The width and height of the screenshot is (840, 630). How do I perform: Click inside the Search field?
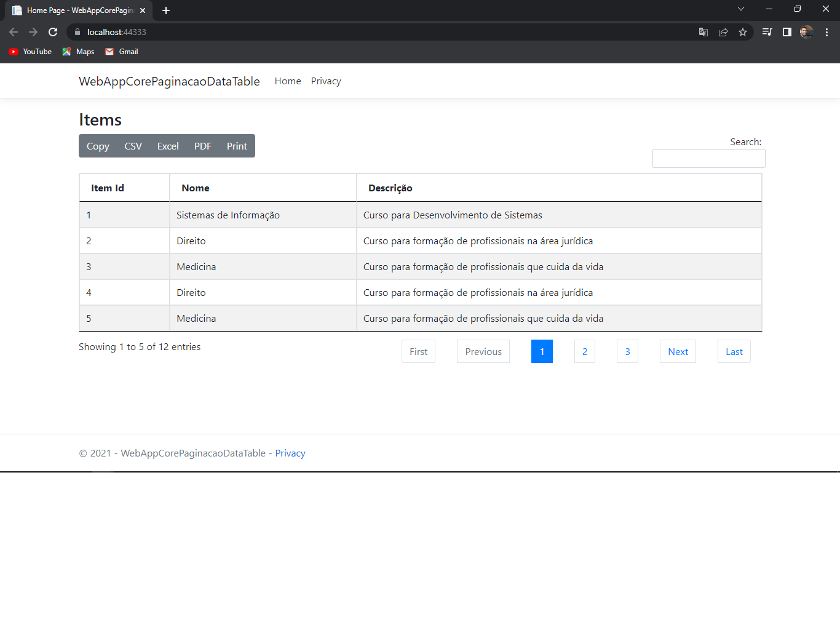pyautogui.click(x=708, y=158)
